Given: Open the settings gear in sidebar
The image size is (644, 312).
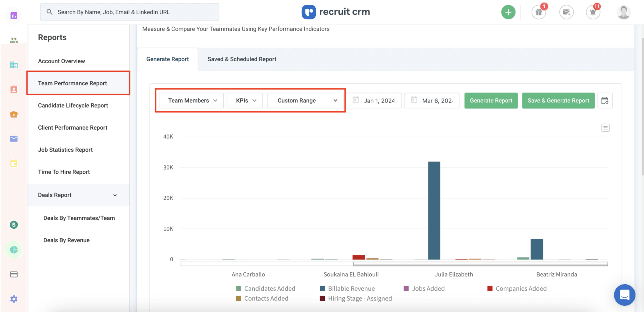Looking at the screenshot, I should pos(14,299).
